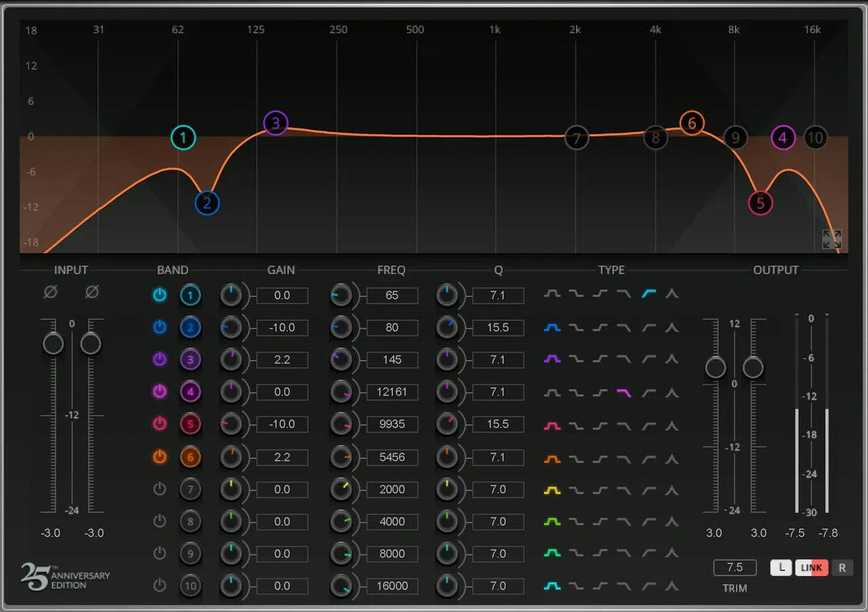Select band 6 marker on the EQ curve
The width and height of the screenshot is (868, 612).
point(692,123)
